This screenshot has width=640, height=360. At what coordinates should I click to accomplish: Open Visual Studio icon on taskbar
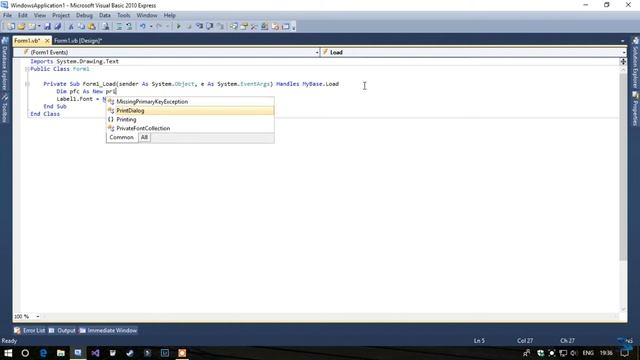pos(96,353)
